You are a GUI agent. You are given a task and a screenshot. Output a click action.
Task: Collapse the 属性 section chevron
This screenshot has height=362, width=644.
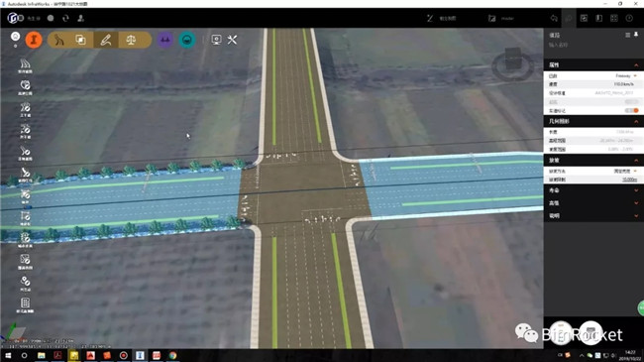coord(636,65)
